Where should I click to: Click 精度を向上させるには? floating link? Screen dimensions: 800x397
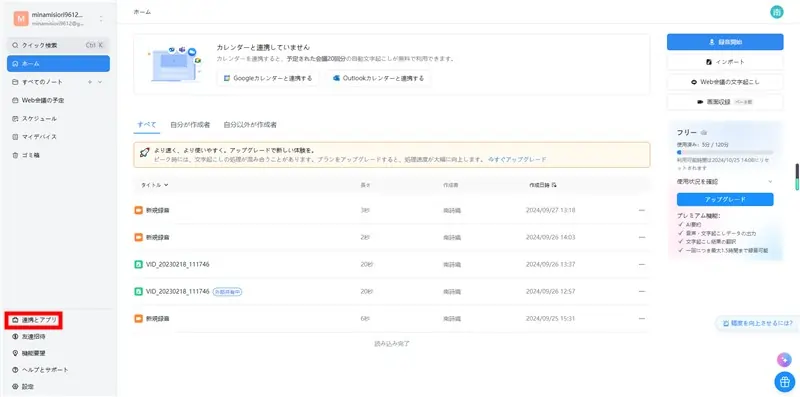pyautogui.click(x=757, y=323)
